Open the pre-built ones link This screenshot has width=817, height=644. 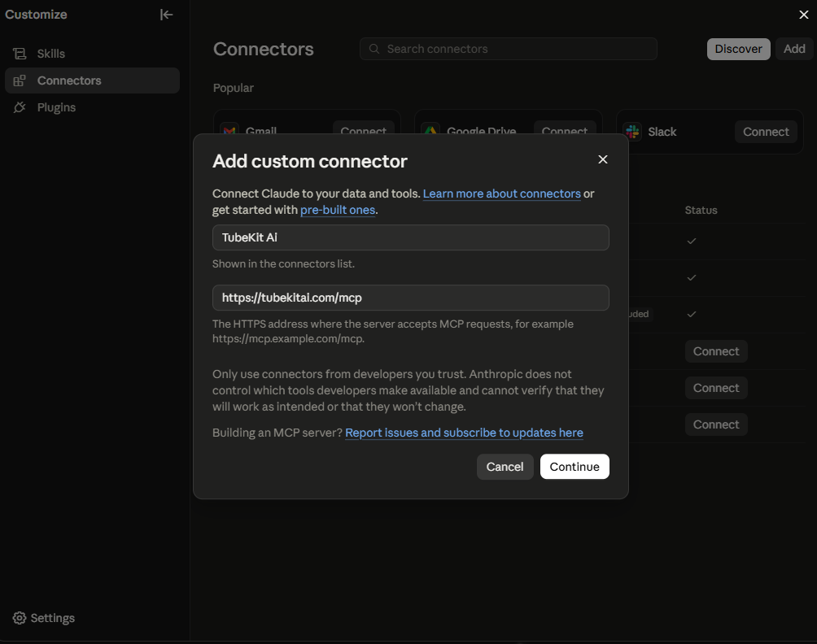point(338,210)
